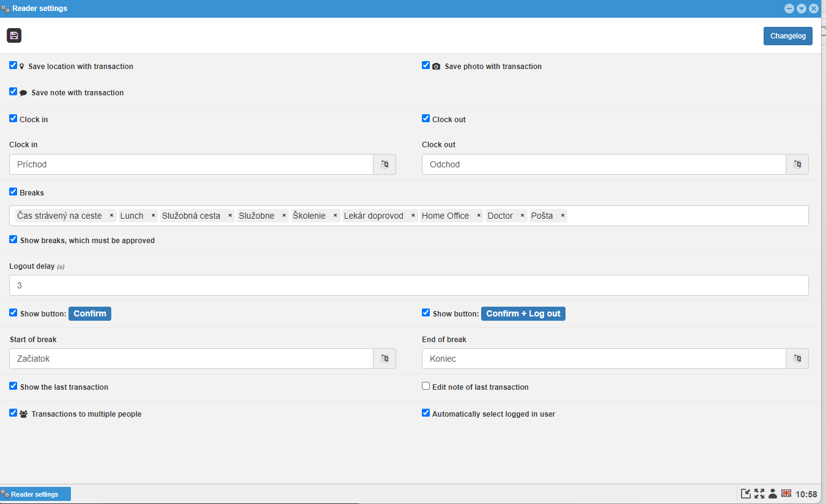Viewport: 826px width, 504px height.
Task: Click translate icon beside the Odchod field
Action: coord(797,164)
